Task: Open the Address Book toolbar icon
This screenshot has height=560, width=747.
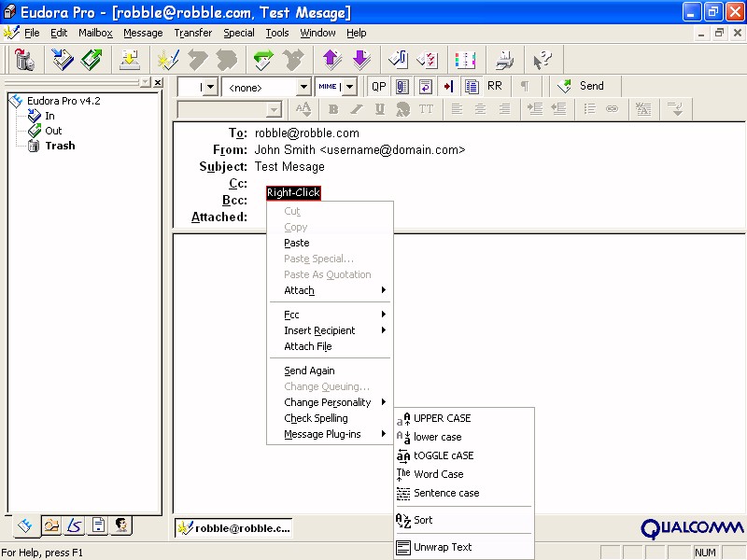Action: click(x=465, y=60)
